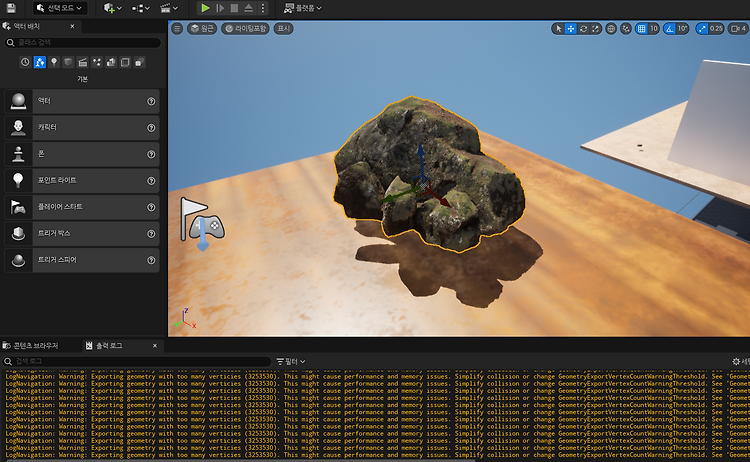Viewport: 750px width, 462px height.
Task: Click the 라이팅포함 view mode button
Action: click(x=245, y=29)
